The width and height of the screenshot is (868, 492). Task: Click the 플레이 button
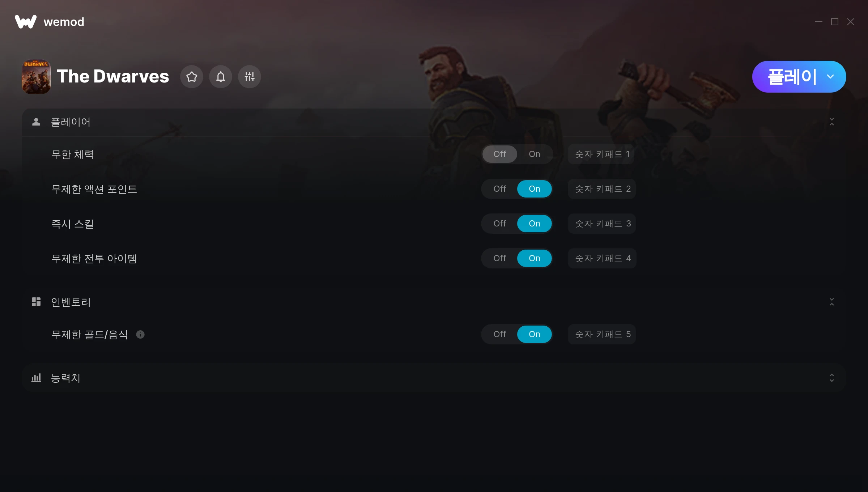tap(792, 77)
